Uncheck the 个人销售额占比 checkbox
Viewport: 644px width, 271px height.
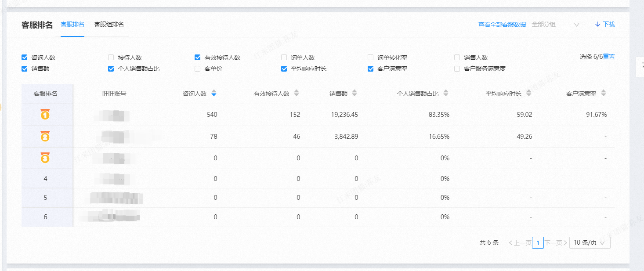[x=111, y=69]
